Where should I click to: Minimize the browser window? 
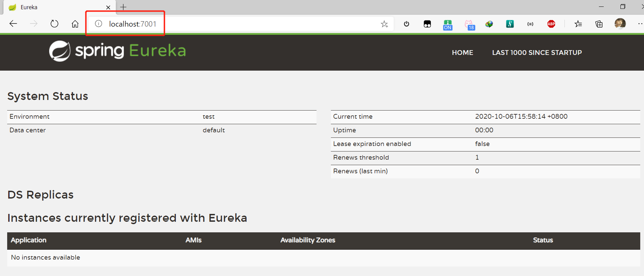point(601,7)
